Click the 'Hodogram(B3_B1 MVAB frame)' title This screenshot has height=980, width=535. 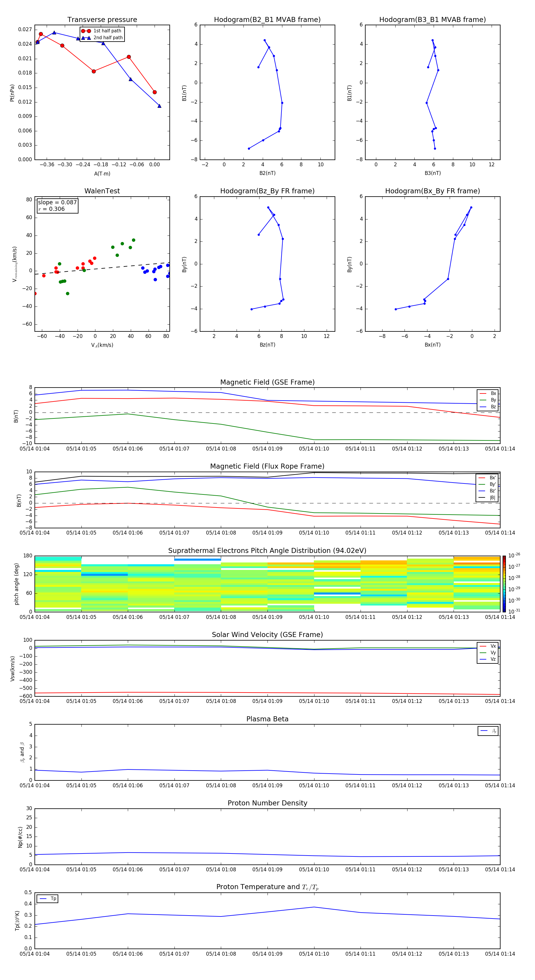[x=432, y=20]
